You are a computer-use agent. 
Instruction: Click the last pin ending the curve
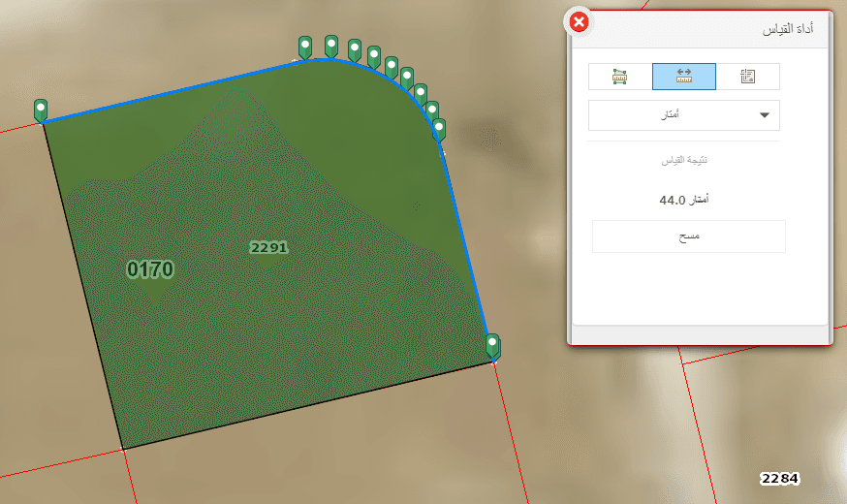[x=439, y=130]
